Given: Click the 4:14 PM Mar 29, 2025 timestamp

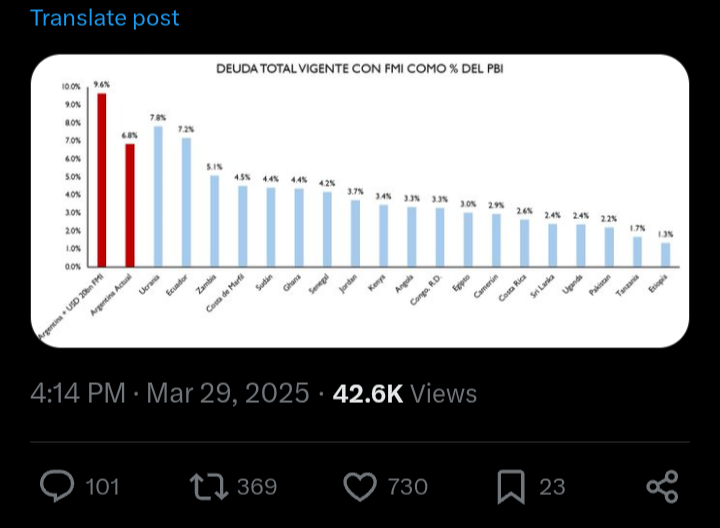Looking at the screenshot, I should (170, 393).
